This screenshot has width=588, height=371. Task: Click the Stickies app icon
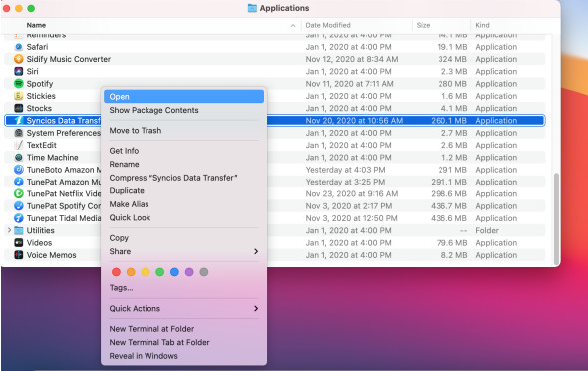(18, 96)
